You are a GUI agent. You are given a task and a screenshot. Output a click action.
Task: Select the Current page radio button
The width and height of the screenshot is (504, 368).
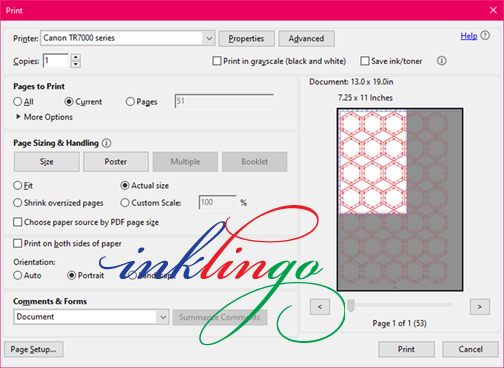(69, 102)
